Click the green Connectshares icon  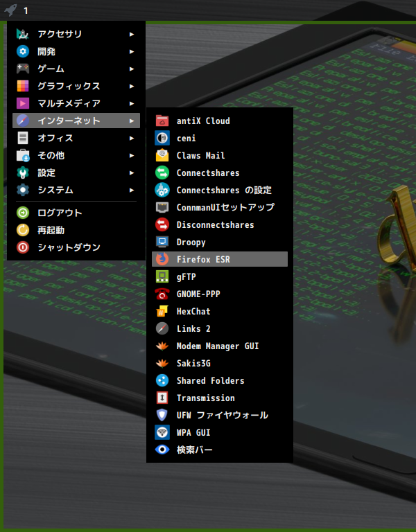pos(162,172)
